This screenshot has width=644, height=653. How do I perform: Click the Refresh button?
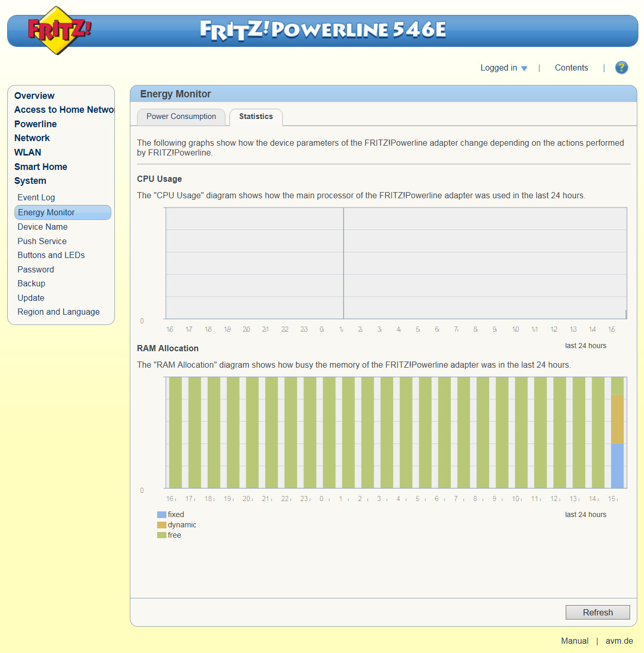(598, 612)
